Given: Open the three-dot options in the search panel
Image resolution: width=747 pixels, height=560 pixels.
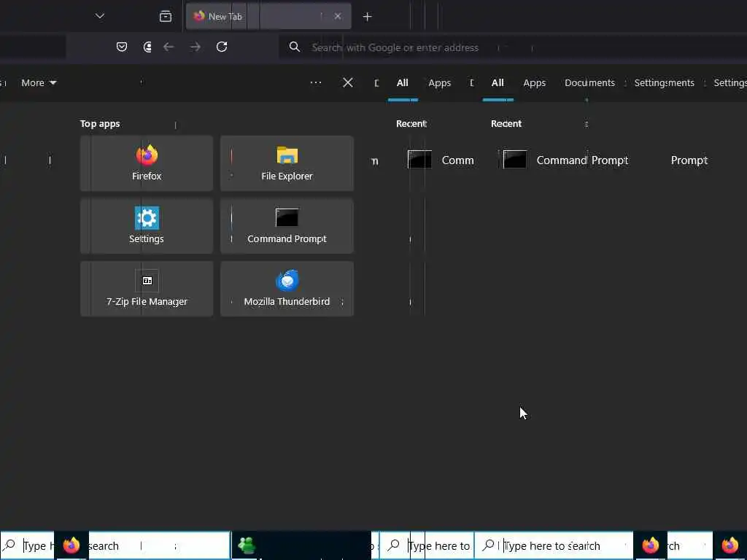Looking at the screenshot, I should (x=316, y=82).
